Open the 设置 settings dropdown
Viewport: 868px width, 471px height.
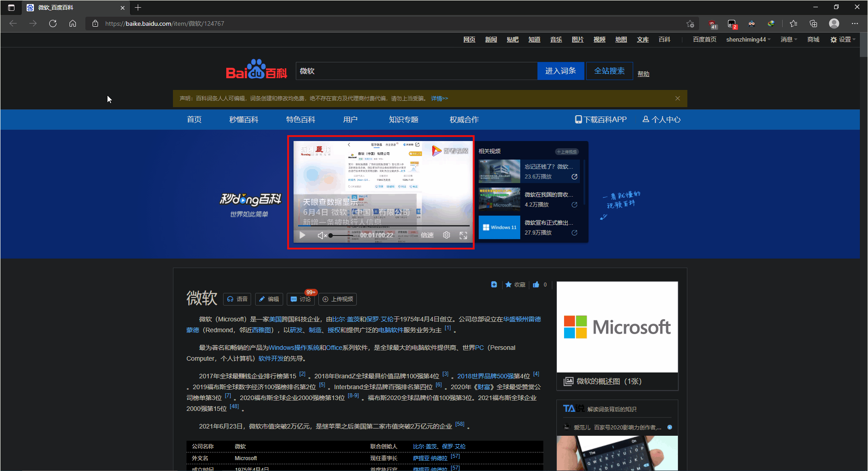coord(842,39)
